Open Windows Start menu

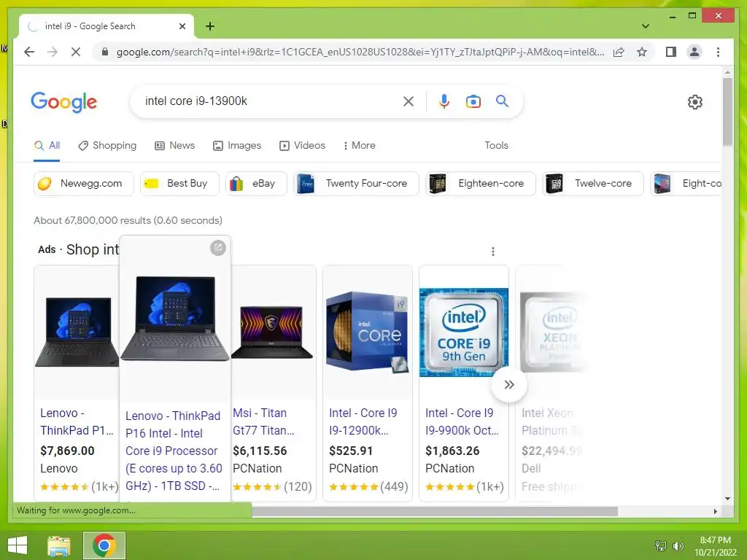[x=18, y=545]
